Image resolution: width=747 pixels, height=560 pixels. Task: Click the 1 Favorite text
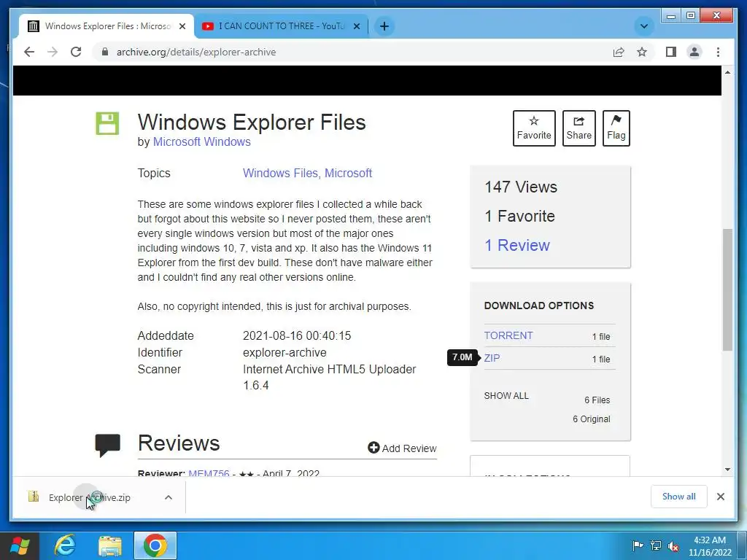519,216
